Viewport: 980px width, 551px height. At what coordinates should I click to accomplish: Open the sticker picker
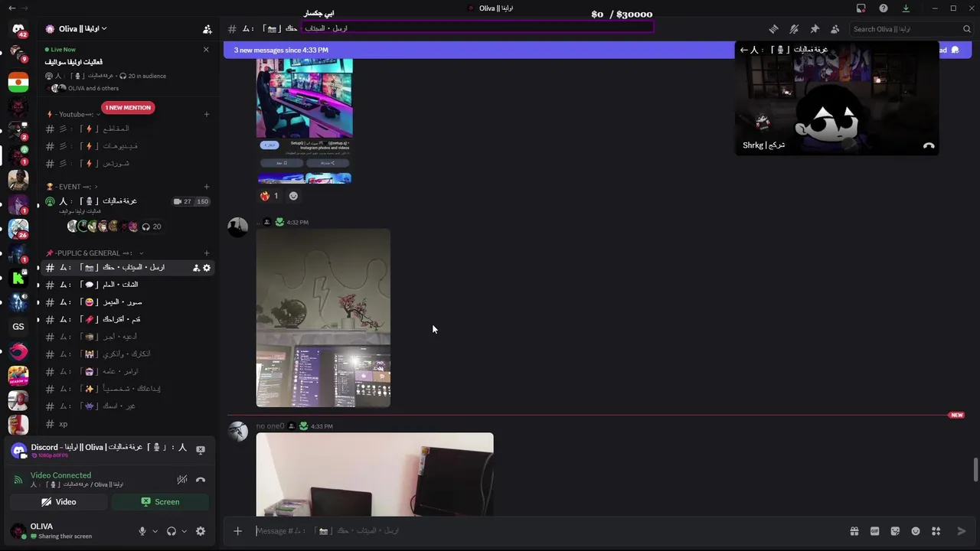(x=895, y=531)
